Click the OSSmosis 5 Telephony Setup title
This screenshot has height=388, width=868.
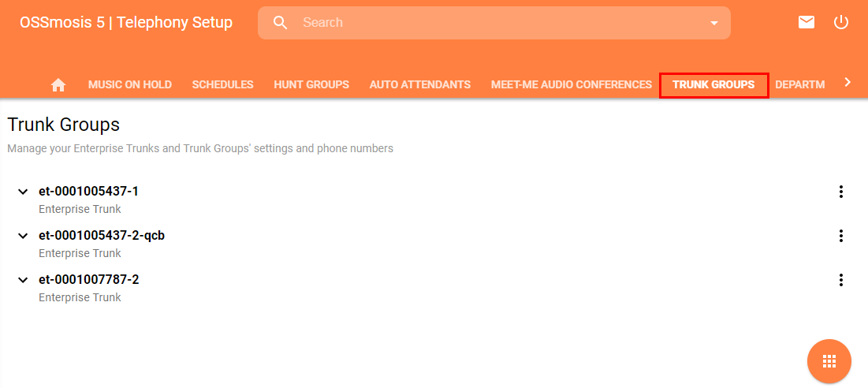pos(126,22)
